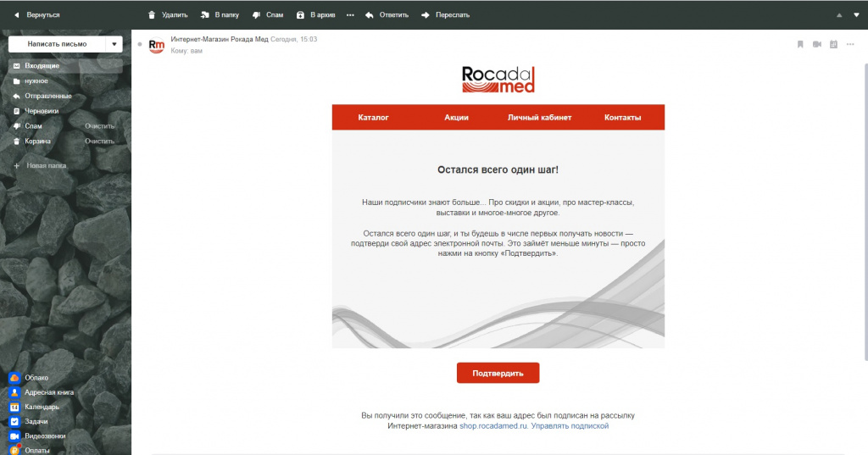
Task: Open the Акции tab in the email
Action: pyautogui.click(x=456, y=117)
